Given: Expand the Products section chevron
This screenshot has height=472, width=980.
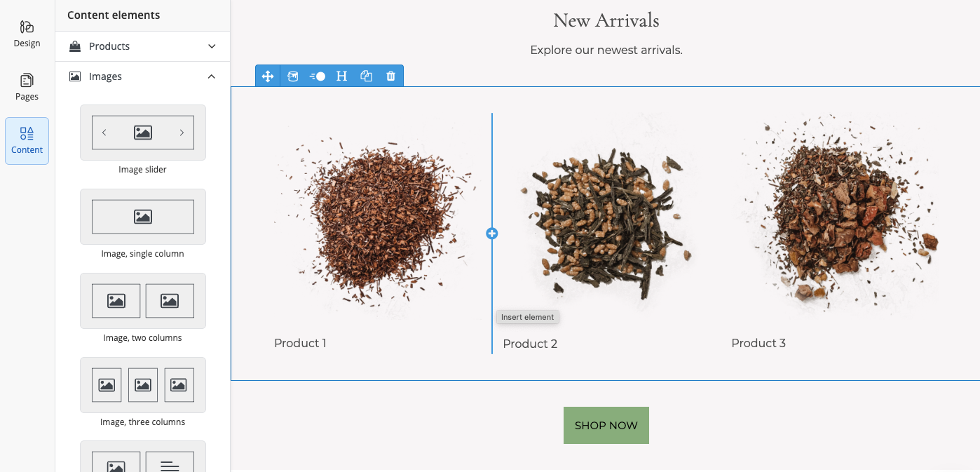Looking at the screenshot, I should 212,46.
